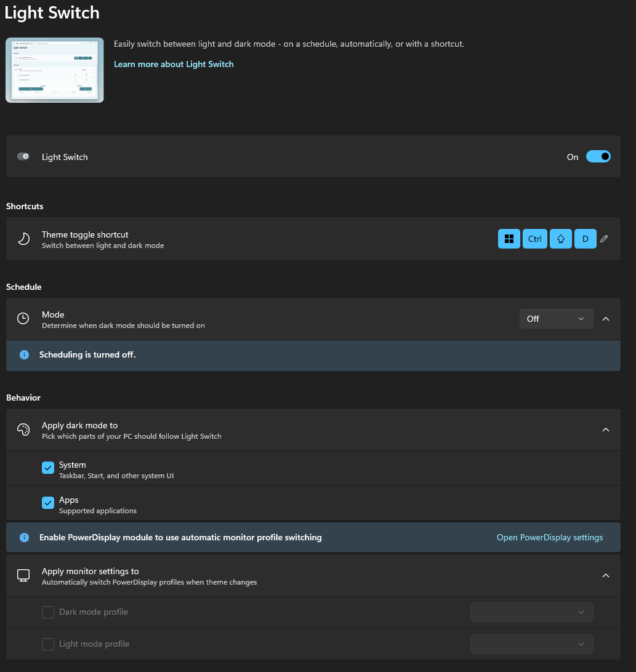Click the D key badge in shortcut
The height and width of the screenshot is (672, 636).
point(585,239)
